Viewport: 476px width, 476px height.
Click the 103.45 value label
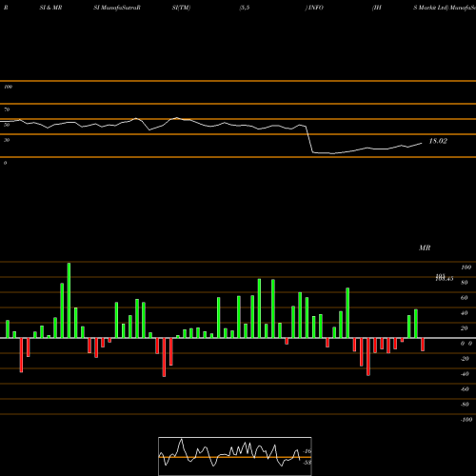tap(445, 279)
